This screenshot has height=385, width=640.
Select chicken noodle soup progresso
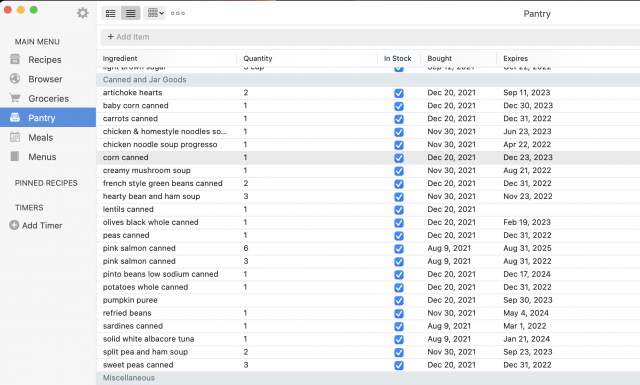(160, 145)
